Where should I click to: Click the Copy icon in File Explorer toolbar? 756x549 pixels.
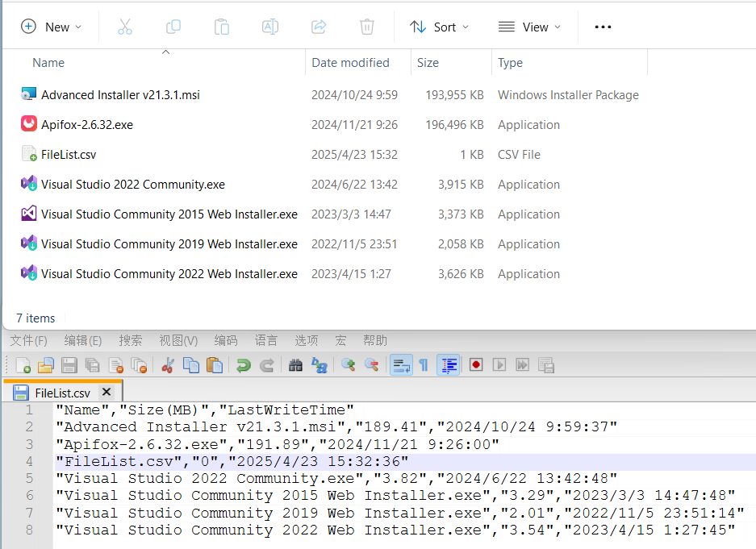tap(173, 27)
